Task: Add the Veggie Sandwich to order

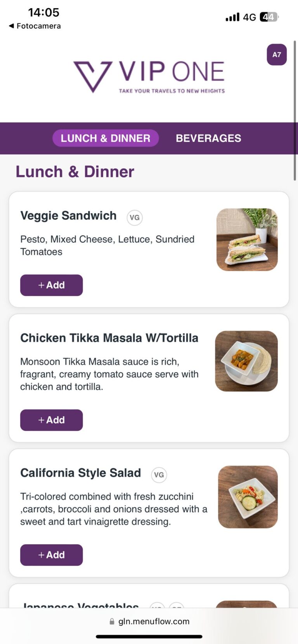Action: tap(52, 285)
